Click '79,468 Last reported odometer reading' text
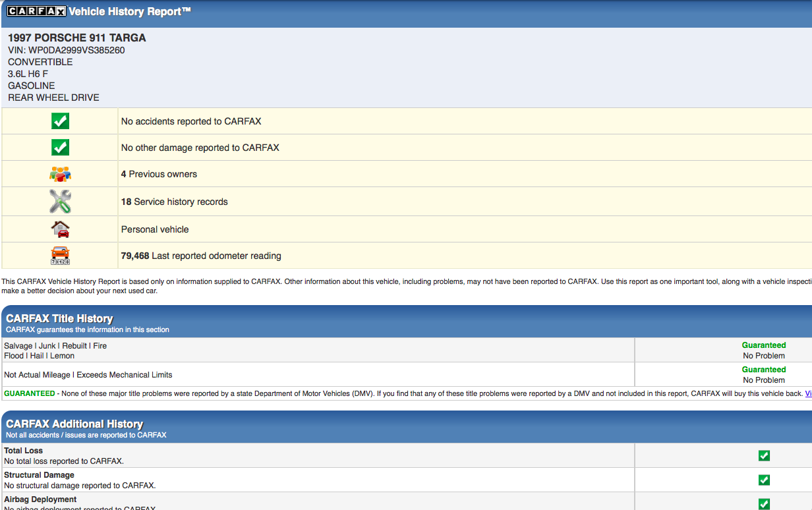The image size is (812, 510). [201, 256]
